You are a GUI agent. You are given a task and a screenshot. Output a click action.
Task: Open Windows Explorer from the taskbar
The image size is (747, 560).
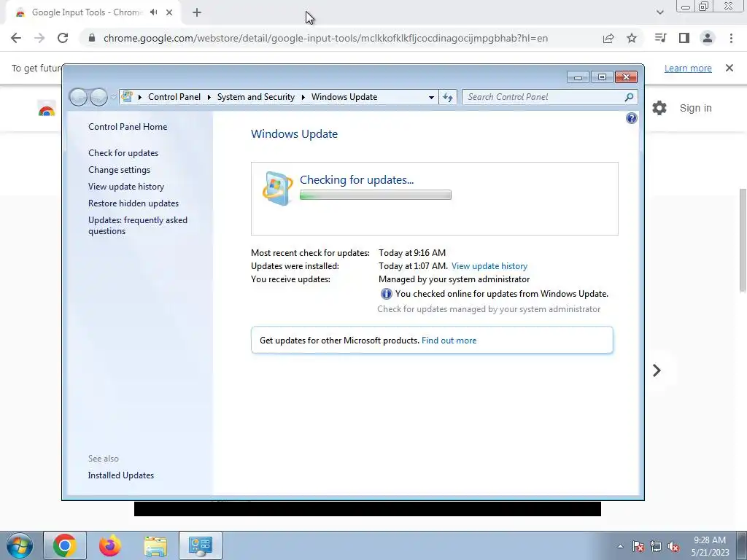click(x=155, y=546)
